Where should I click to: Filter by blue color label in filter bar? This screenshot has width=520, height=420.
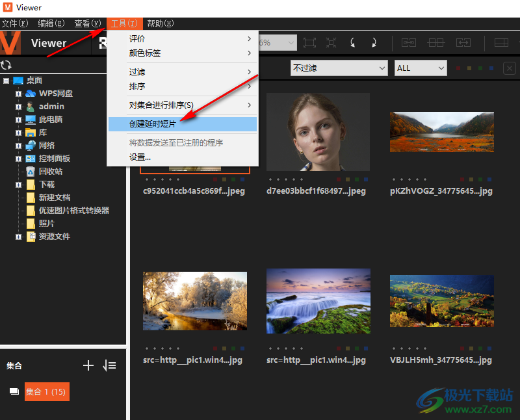point(491,68)
